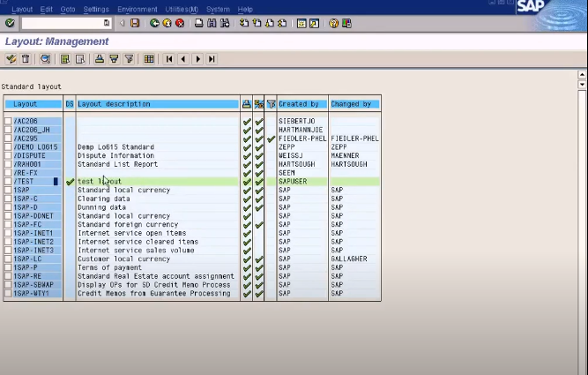This screenshot has height=375, width=588.
Task: Click the Define Default Setting icon
Action: click(11, 59)
